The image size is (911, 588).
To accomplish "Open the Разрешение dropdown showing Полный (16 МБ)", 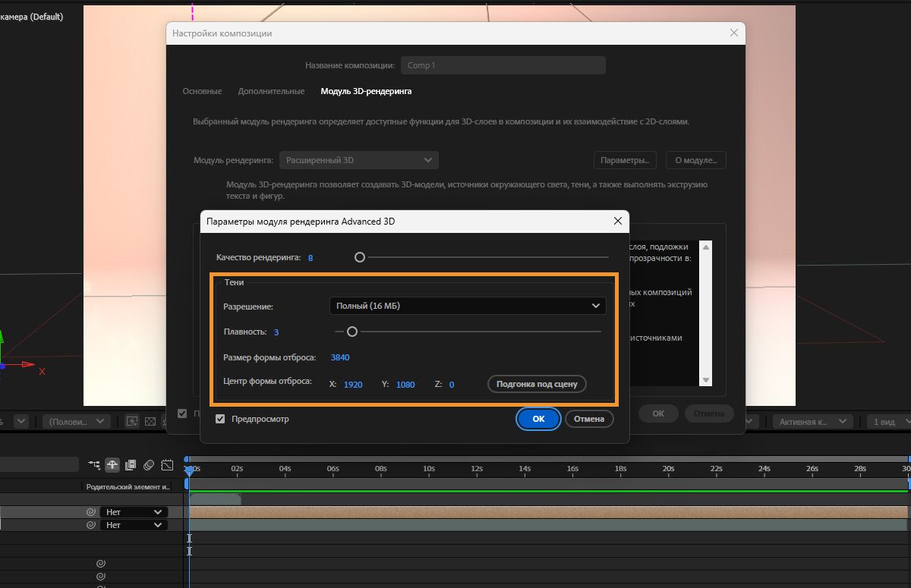I will pos(468,306).
